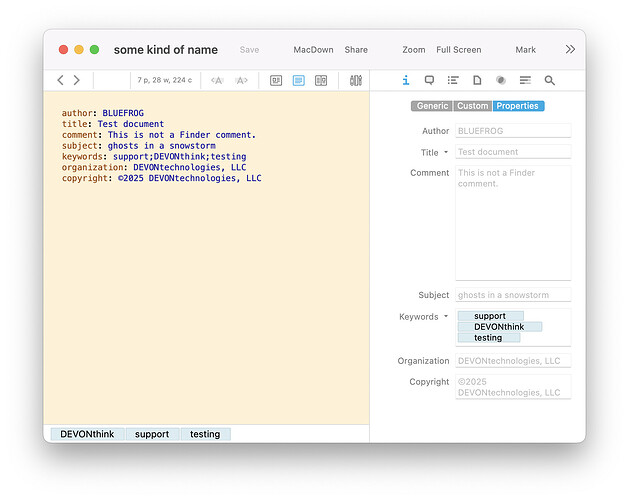This screenshot has height=500, width=629.
Task: Open the table of contents inspector
Action: (x=453, y=80)
